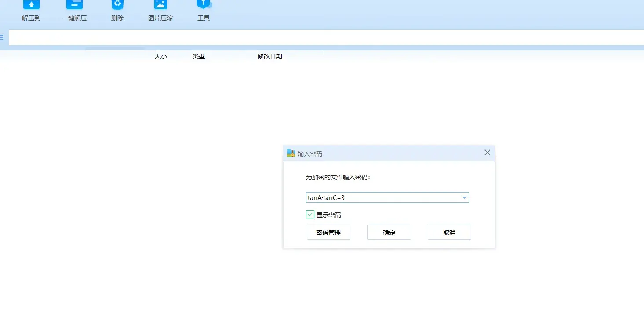Viewport: 644px width, 335px height.
Task: Click the 解压到 extract-to icon
Action: 31,11
